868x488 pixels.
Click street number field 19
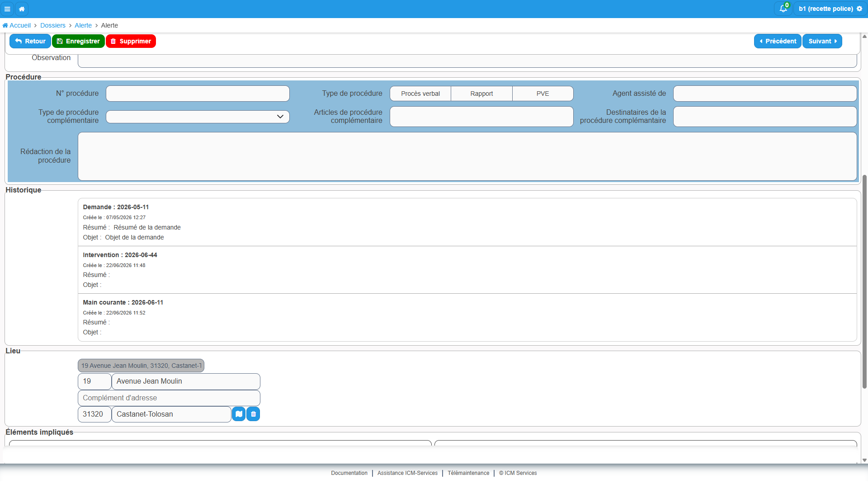click(x=94, y=381)
